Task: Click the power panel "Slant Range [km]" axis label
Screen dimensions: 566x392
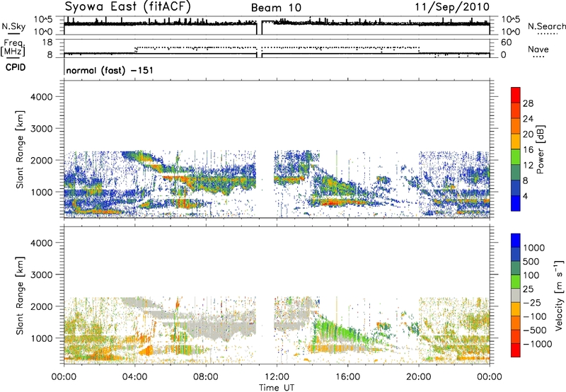Action: coord(20,149)
